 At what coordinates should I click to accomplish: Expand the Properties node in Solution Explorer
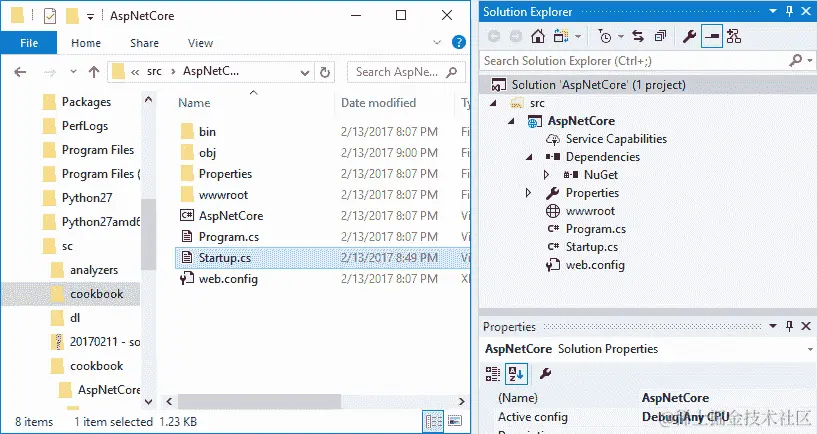[x=528, y=193]
